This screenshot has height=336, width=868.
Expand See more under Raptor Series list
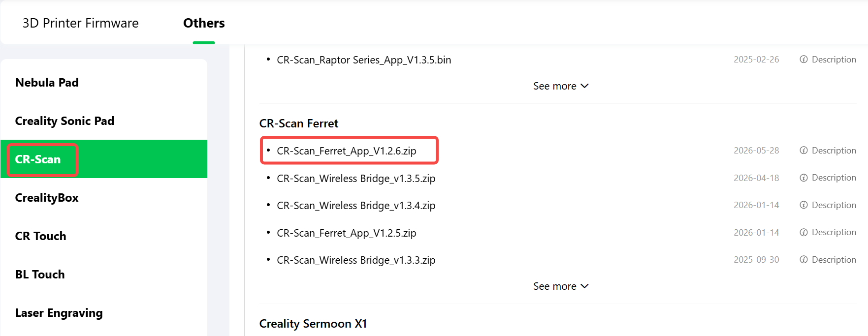pyautogui.click(x=561, y=86)
